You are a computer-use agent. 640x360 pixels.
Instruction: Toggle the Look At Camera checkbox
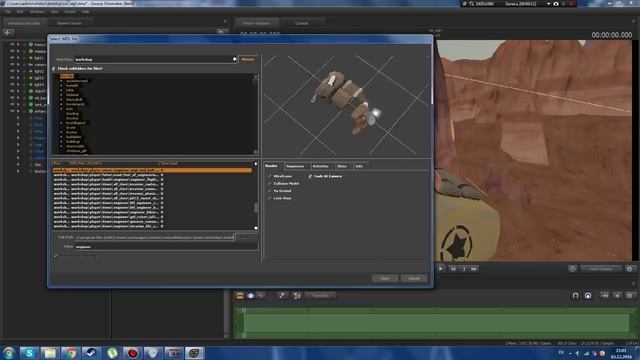pos(310,176)
